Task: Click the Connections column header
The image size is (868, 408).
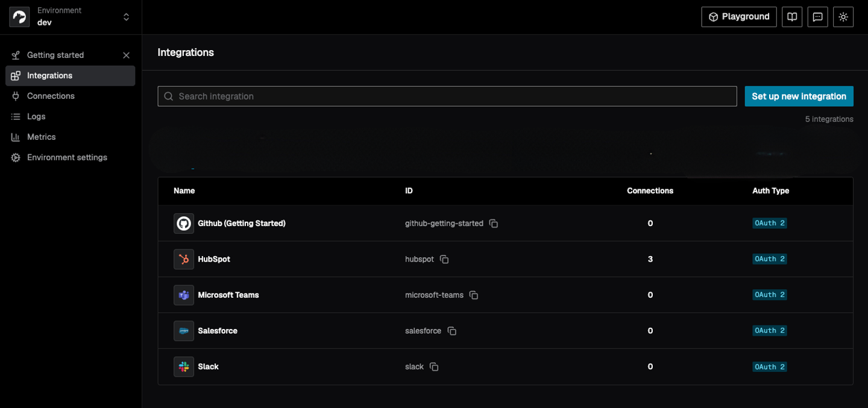Action: (x=650, y=191)
